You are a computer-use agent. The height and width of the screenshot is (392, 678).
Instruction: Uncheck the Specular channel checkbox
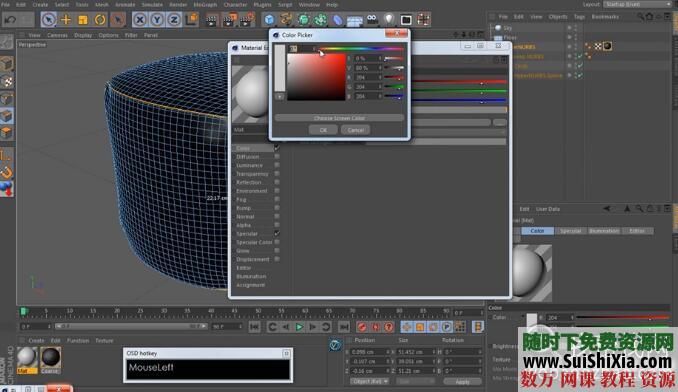277,233
